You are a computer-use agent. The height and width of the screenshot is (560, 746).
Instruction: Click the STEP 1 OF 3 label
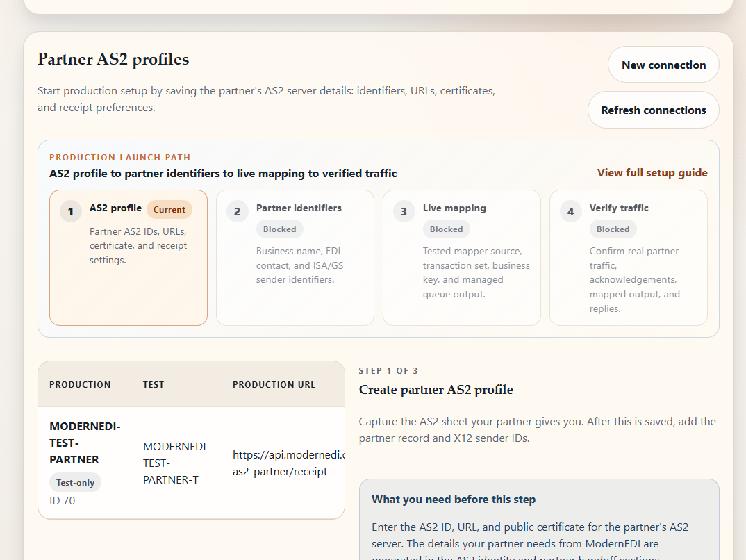click(x=388, y=370)
